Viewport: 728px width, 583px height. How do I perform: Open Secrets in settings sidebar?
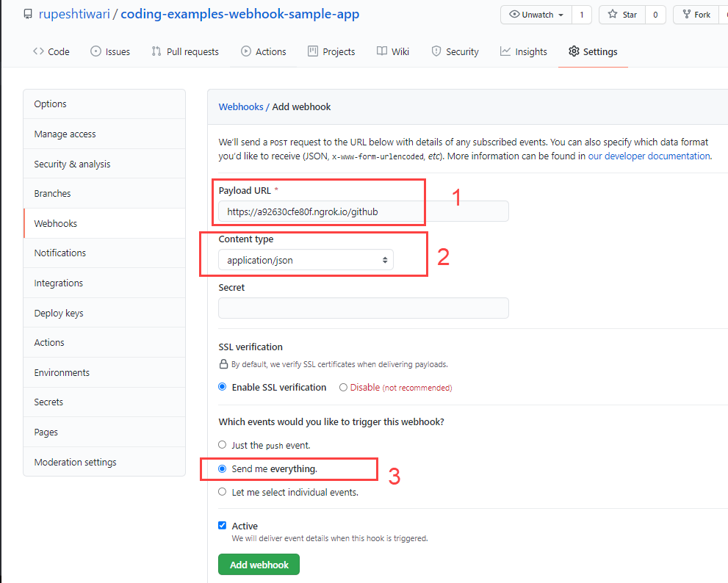tap(104, 402)
